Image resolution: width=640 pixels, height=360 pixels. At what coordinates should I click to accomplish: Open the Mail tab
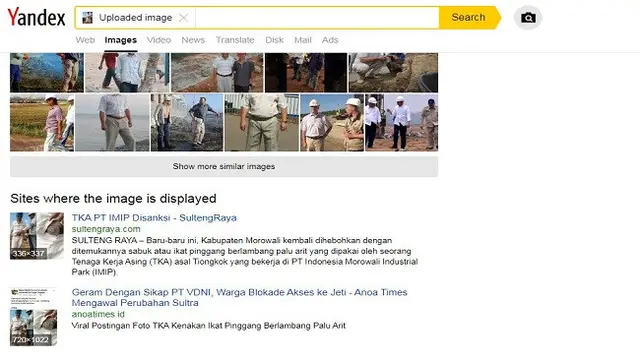coord(302,40)
